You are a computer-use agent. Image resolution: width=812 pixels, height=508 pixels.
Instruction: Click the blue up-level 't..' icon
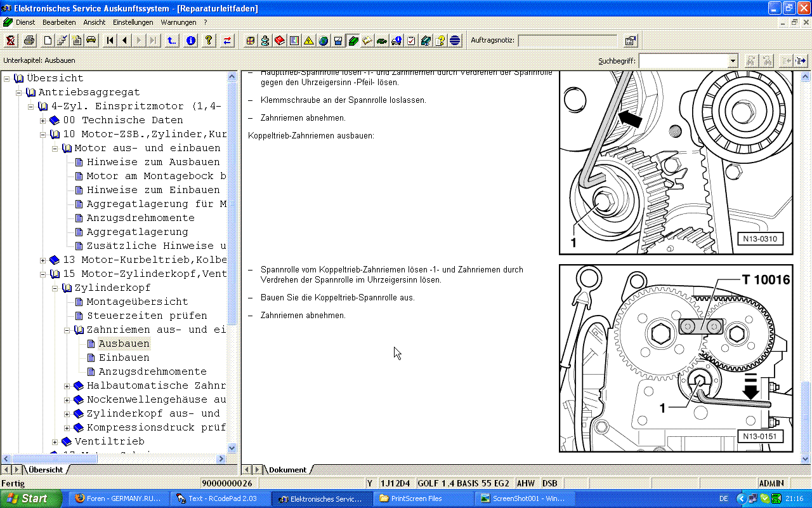[172, 41]
